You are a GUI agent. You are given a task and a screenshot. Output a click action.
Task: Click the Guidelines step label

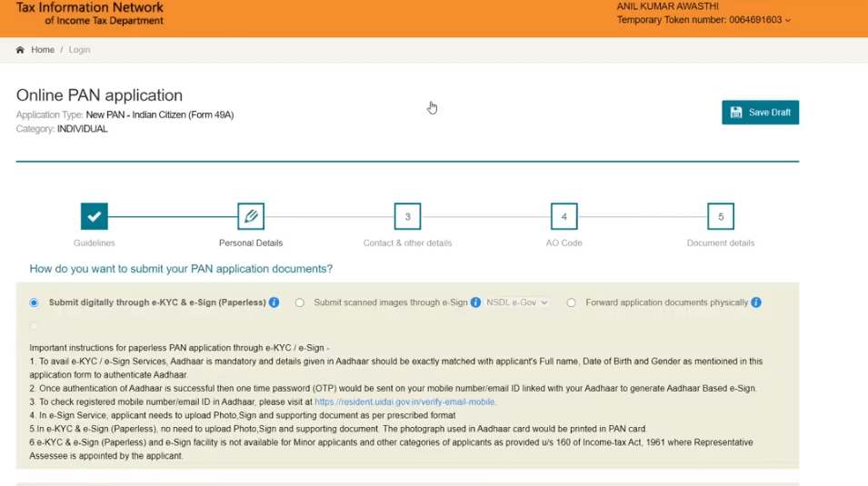(x=95, y=243)
